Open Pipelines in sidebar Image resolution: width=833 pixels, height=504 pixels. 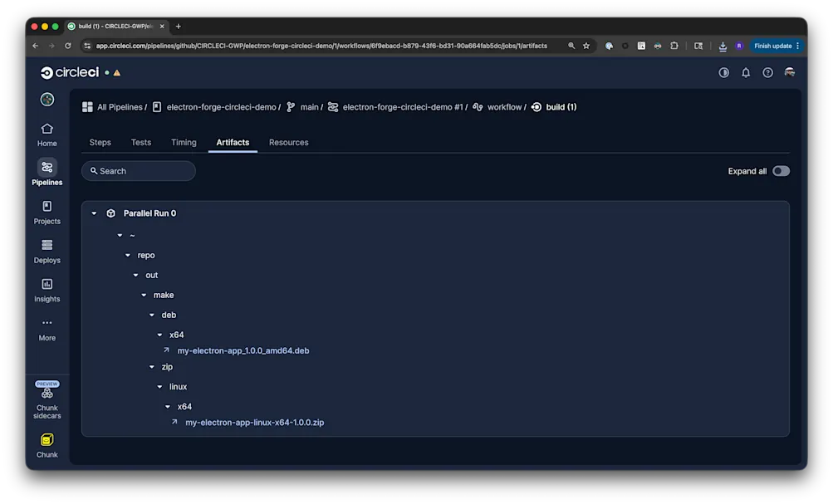pos(47,173)
